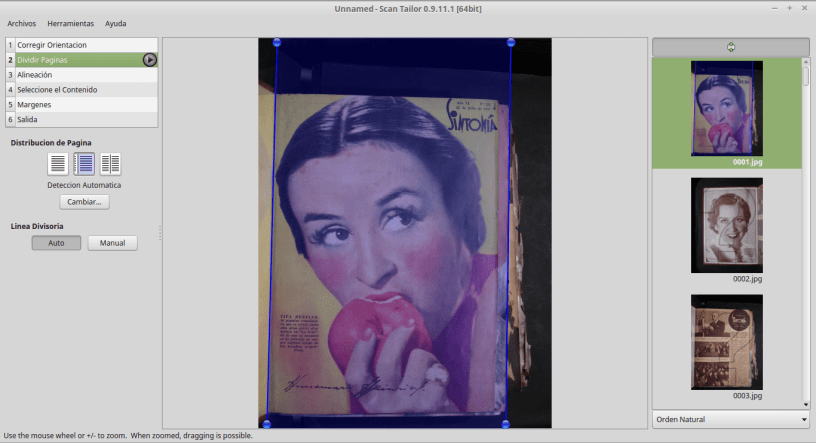Click the Cambiar... button

[84, 202]
